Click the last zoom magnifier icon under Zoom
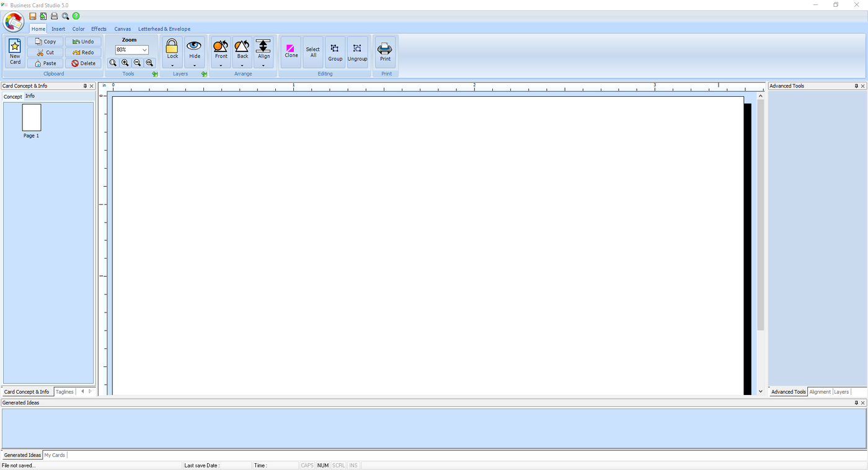 tap(149, 63)
